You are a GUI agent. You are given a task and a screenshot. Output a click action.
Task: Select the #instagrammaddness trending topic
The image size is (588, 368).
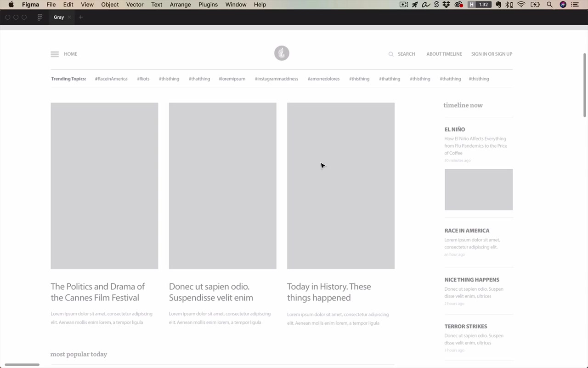coord(277,79)
